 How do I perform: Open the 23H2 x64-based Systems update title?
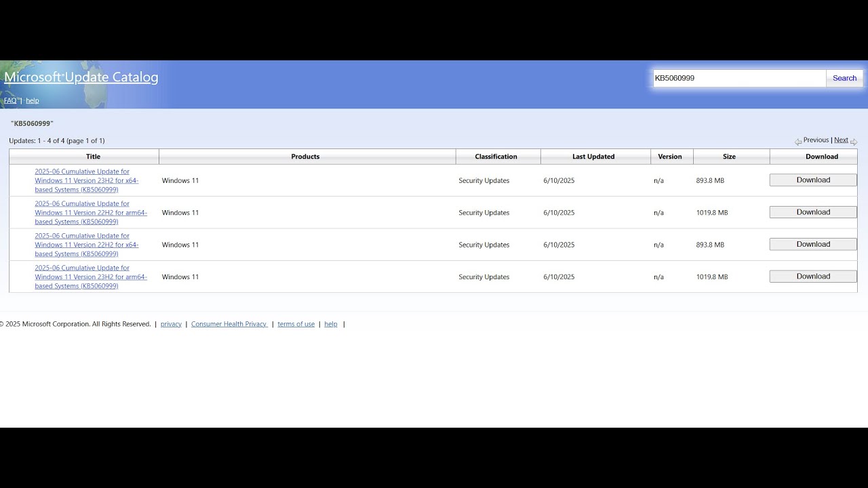point(87,180)
